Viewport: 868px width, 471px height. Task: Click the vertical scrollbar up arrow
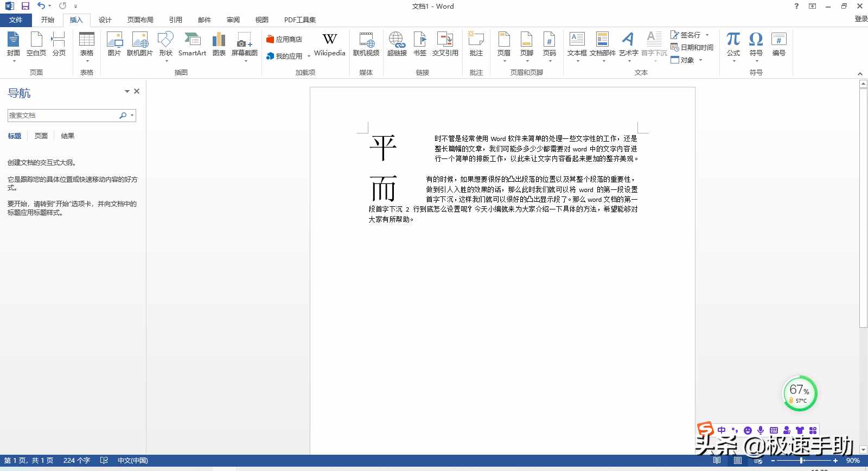point(863,84)
